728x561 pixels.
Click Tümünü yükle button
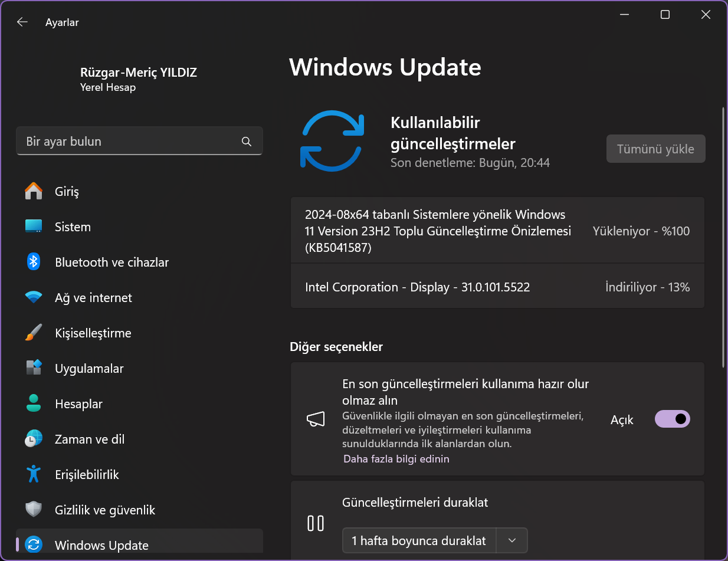point(656,149)
